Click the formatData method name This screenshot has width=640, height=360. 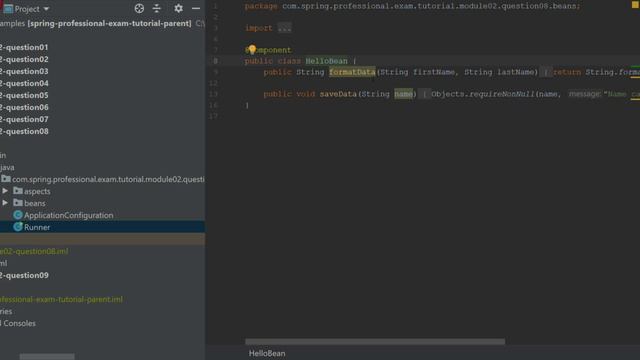pyautogui.click(x=352, y=72)
